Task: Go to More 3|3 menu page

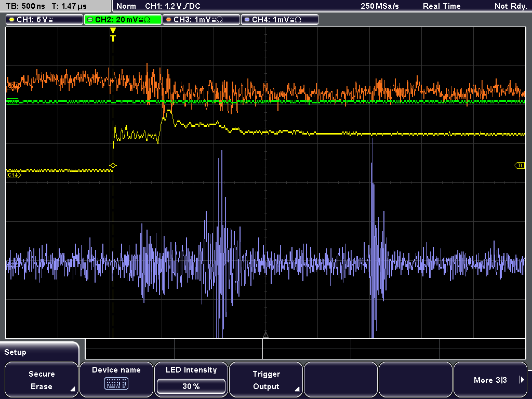Action: [x=490, y=380]
